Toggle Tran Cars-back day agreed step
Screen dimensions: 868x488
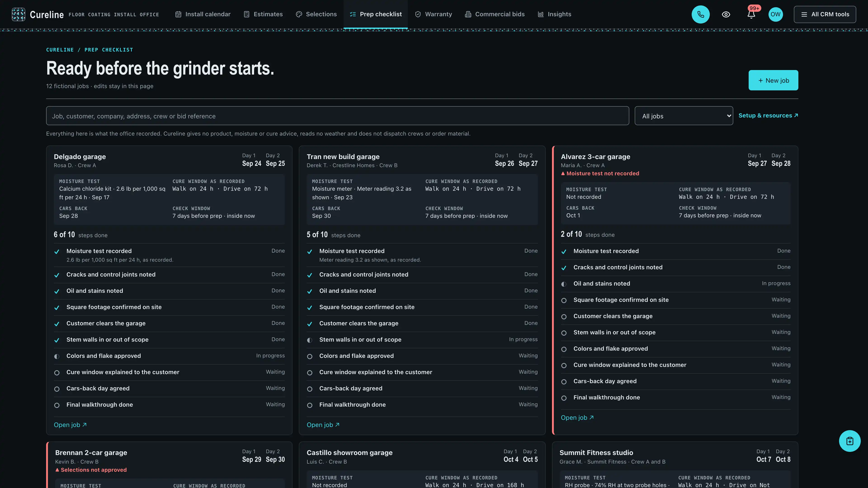tap(422, 388)
